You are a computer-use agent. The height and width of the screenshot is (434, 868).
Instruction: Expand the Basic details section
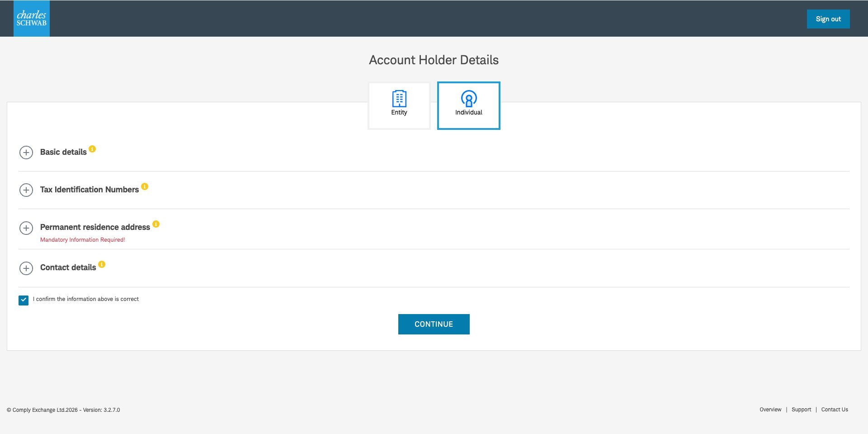(26, 153)
